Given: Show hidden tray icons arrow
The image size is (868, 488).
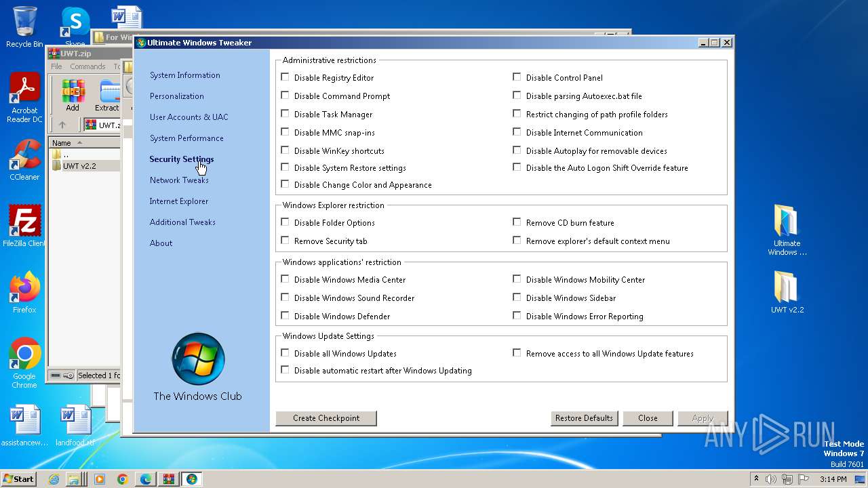Looking at the screenshot, I should 757,479.
